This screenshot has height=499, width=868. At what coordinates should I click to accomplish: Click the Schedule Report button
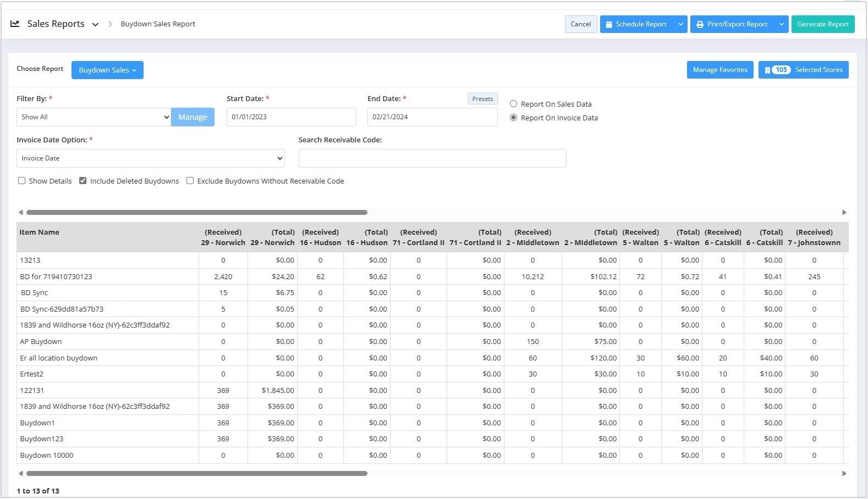tap(637, 24)
